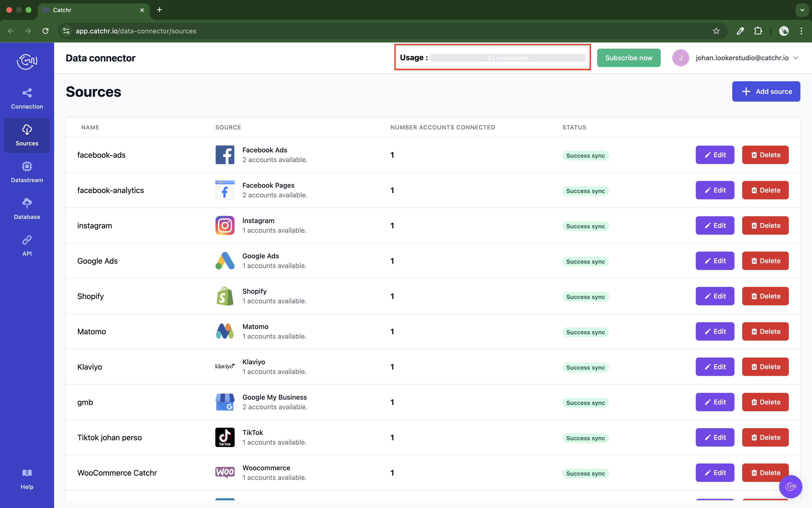Edit the Klaviyo source
This screenshot has height=508, width=812.
[715, 366]
